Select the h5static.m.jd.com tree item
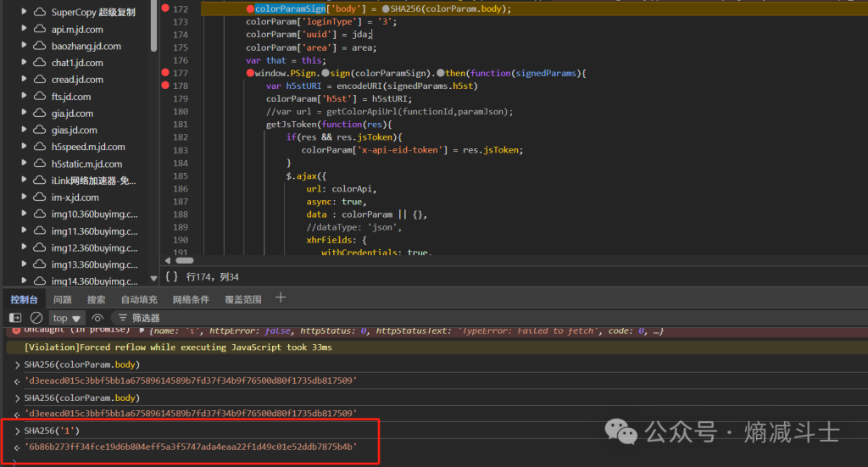Viewport: 868px width, 467px height. (86, 164)
